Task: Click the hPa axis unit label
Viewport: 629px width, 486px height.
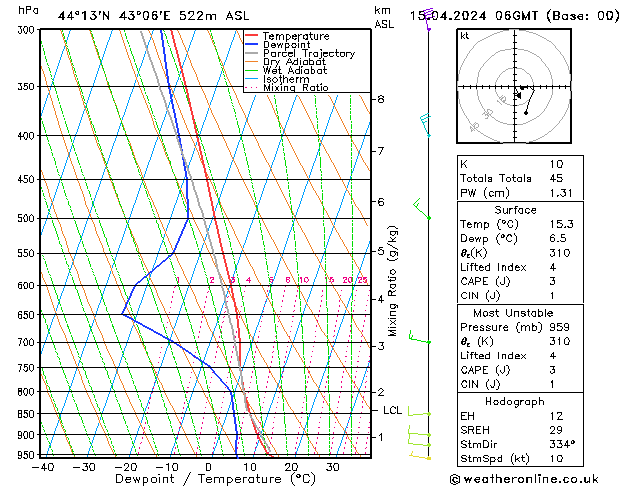Action: [x=28, y=10]
